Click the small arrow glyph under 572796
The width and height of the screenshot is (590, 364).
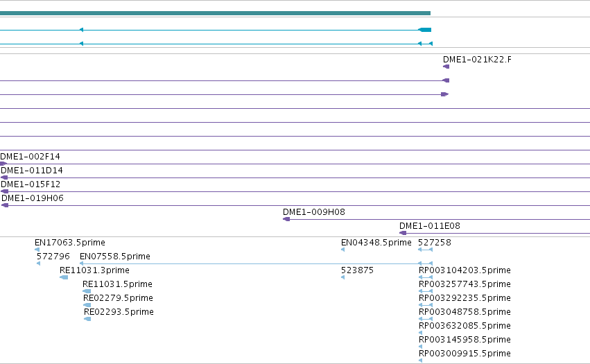(38, 263)
